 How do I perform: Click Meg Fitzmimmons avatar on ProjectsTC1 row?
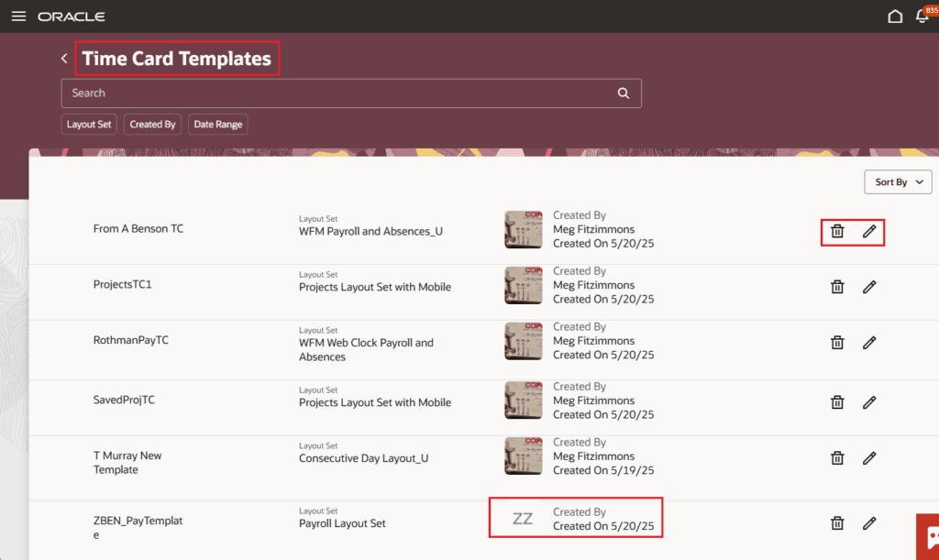(x=524, y=285)
